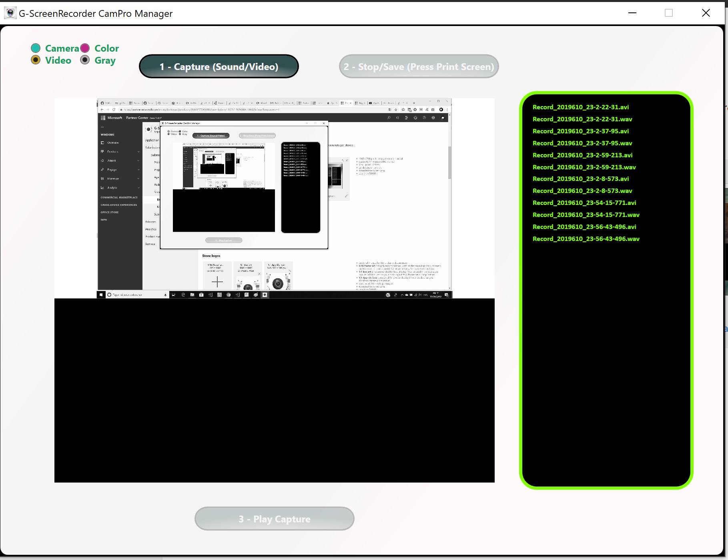
Task: Click the 3 - Play Capture button
Action: 274,518
